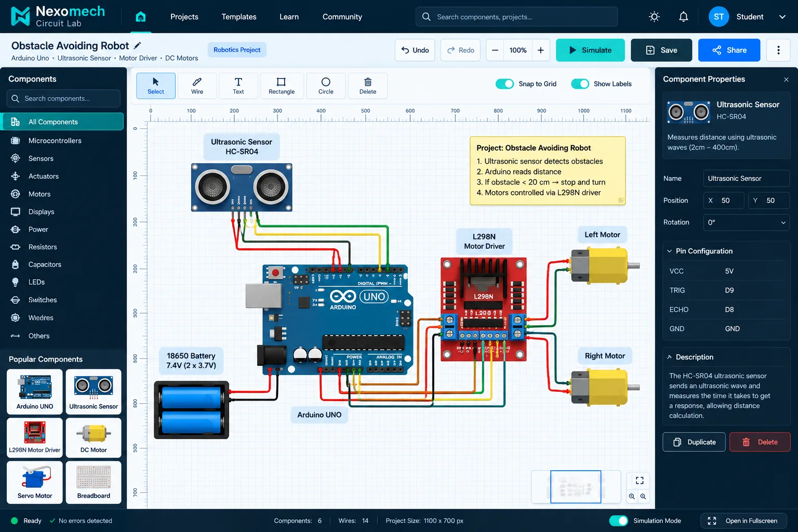This screenshot has width=798, height=532.
Task: Open the Displays category
Action: [x=63, y=211]
